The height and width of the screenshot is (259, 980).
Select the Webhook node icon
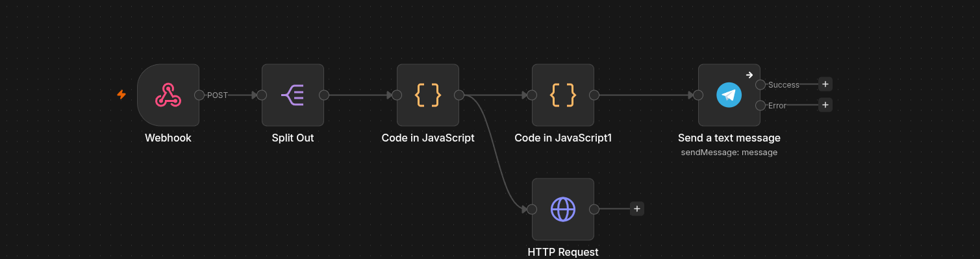pyautogui.click(x=168, y=95)
